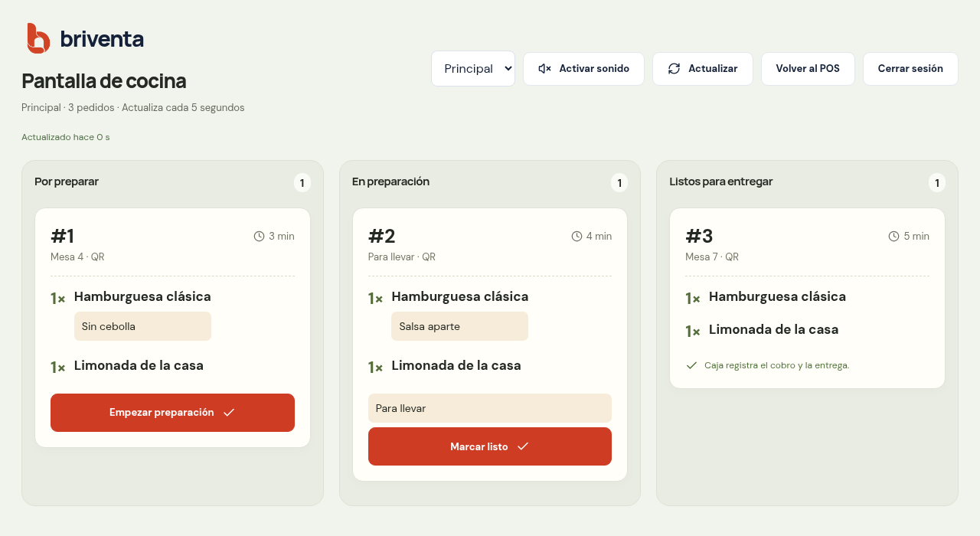Click the Principal · 3 pedidos subtitle

[x=133, y=107]
